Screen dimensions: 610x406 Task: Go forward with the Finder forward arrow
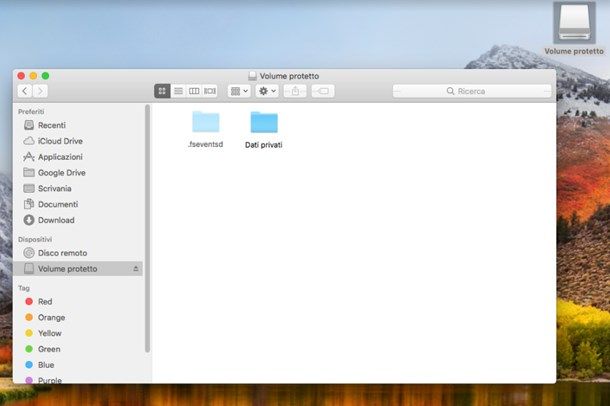coord(40,91)
